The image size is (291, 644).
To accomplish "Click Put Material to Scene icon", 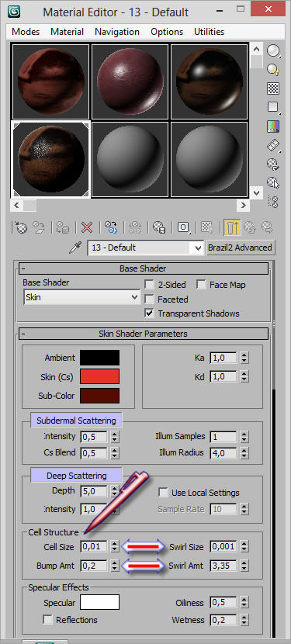I will (39, 227).
